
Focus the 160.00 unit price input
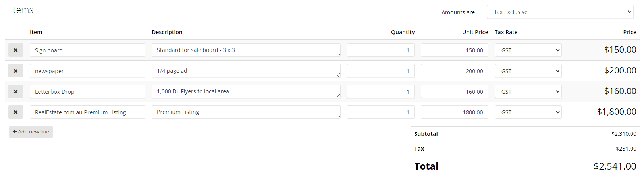454,92
